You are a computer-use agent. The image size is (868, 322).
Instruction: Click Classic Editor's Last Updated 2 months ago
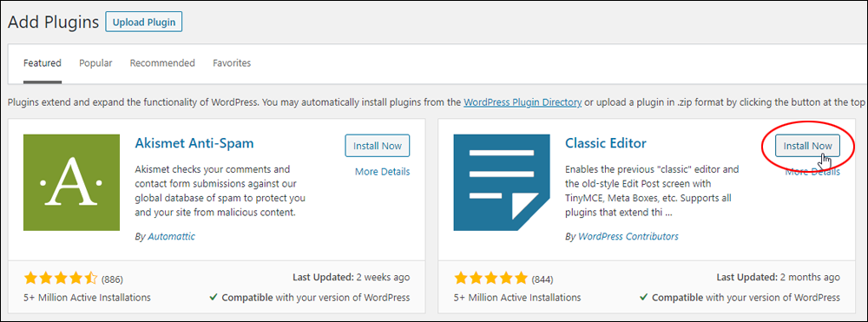click(x=779, y=277)
